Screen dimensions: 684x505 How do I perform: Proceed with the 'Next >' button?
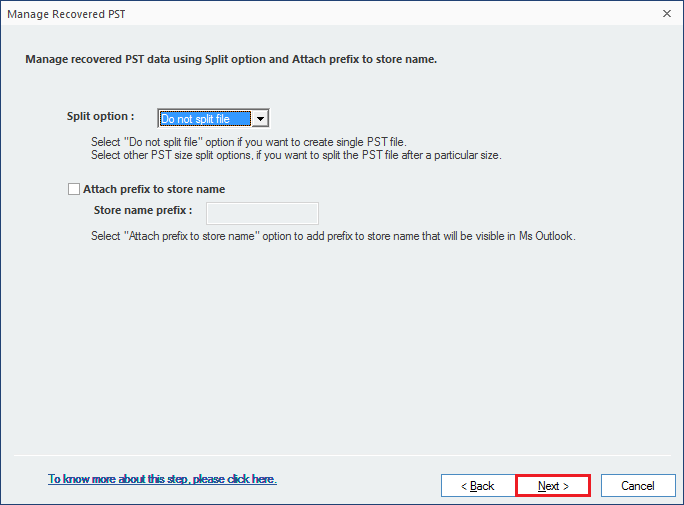click(553, 486)
